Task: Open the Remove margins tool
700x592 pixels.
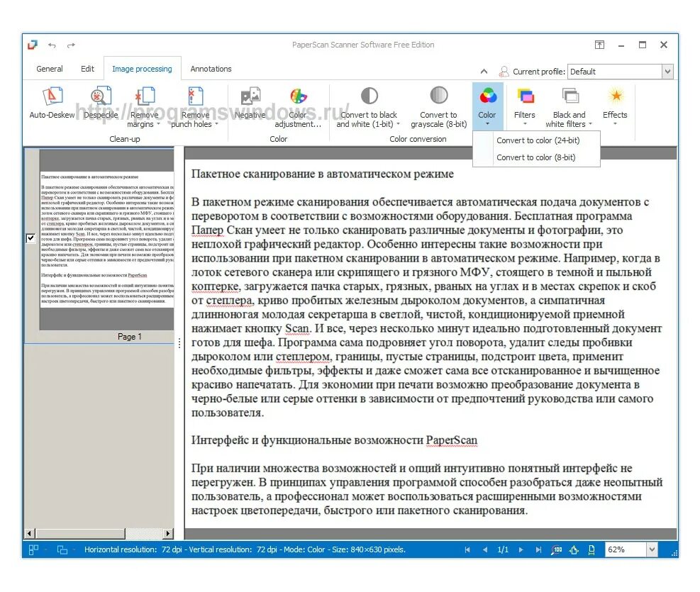Action: [x=144, y=107]
